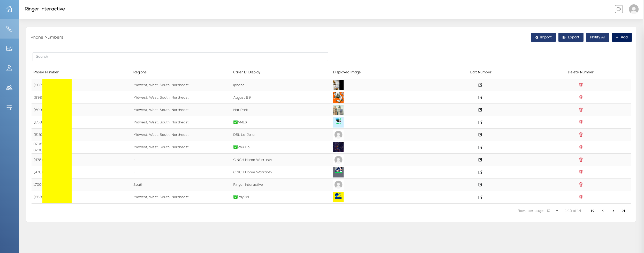Jump to the last page of results

pos(623,211)
